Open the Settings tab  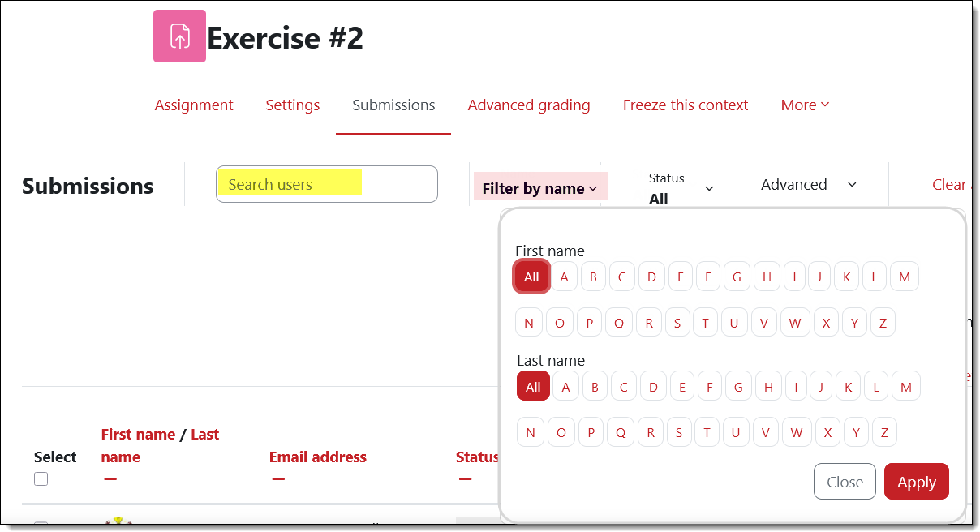293,105
